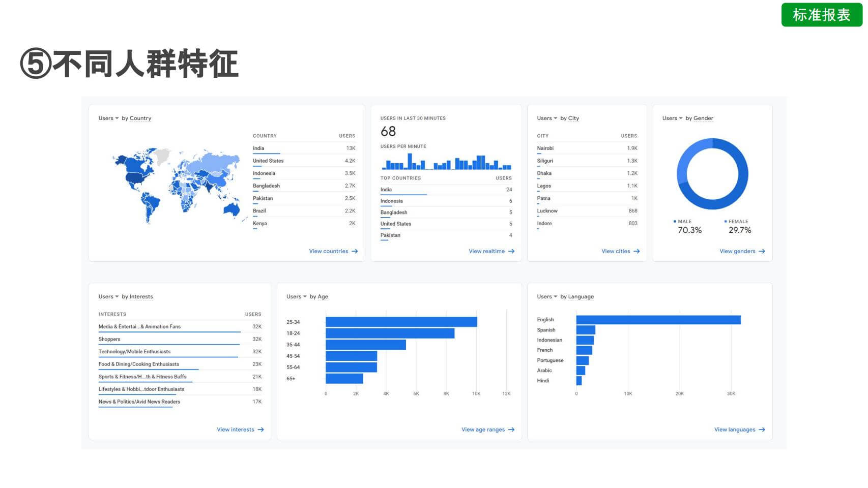Screen dimensions: 868x488
Task: Click the arrow icon beside View languages
Action: tap(762, 430)
